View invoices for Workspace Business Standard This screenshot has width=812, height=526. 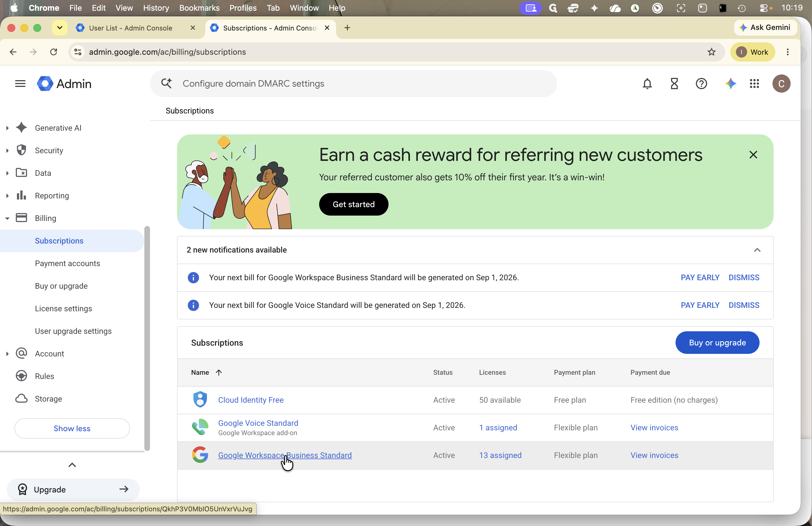click(654, 455)
